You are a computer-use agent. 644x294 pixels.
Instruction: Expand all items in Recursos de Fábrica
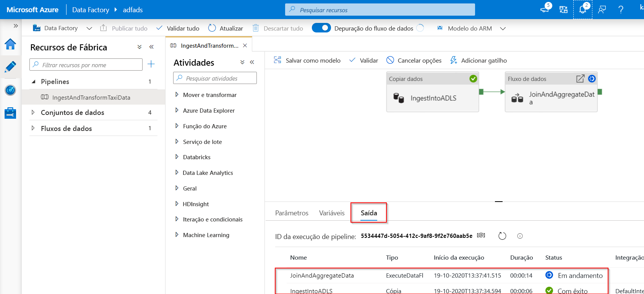140,47
